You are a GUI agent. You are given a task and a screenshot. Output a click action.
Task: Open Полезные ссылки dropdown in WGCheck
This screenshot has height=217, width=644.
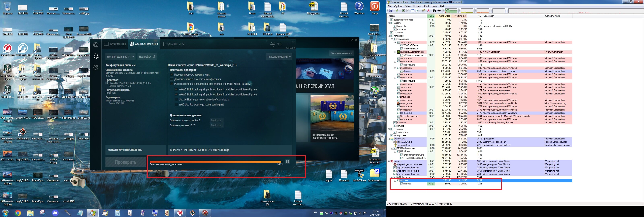point(279,57)
